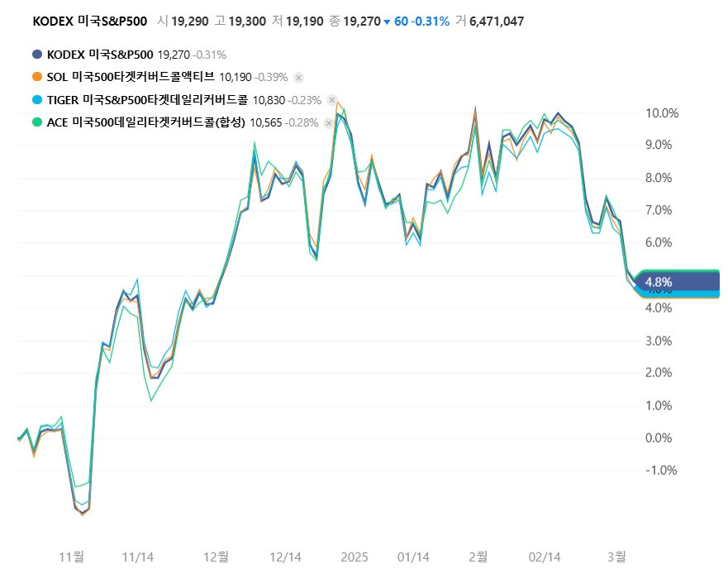This screenshot has height=588, width=728.
Task: Click the green ACE legend dot
Action: [37, 122]
